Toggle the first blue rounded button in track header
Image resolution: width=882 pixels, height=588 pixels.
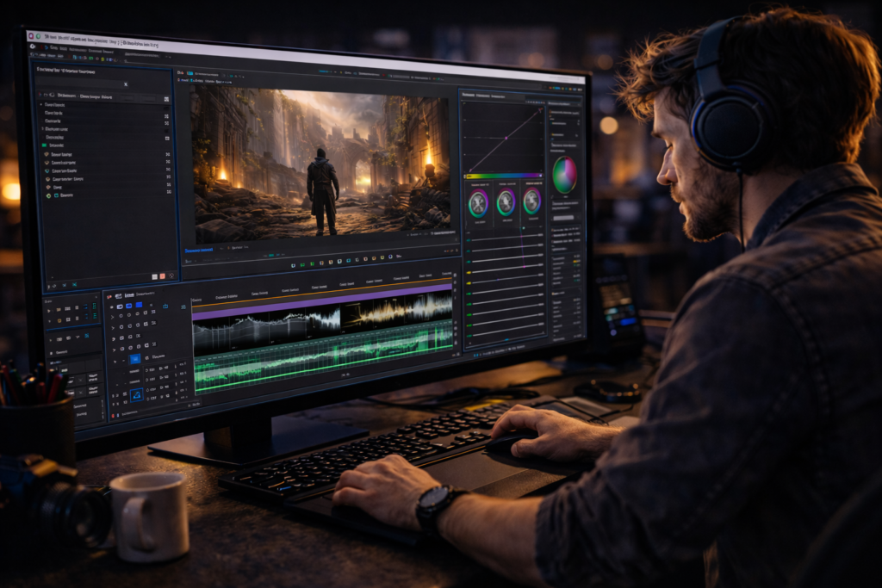[x=119, y=305]
